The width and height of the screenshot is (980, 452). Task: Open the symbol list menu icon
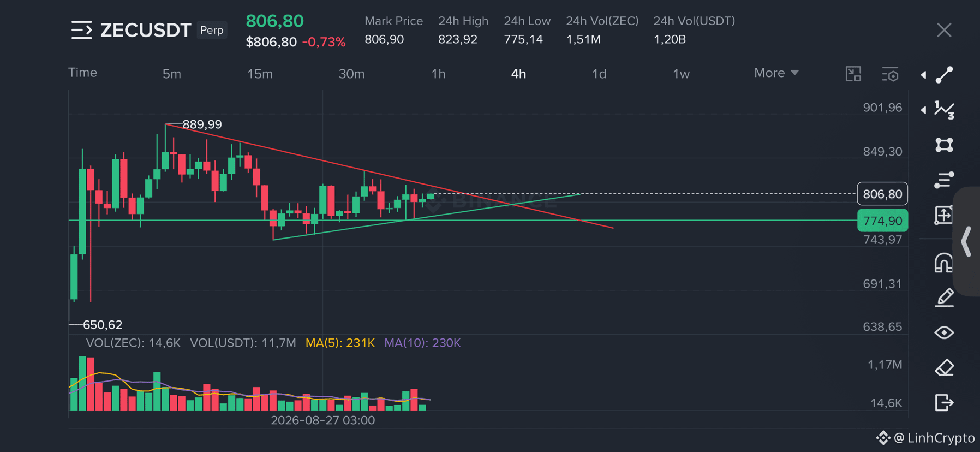click(81, 30)
